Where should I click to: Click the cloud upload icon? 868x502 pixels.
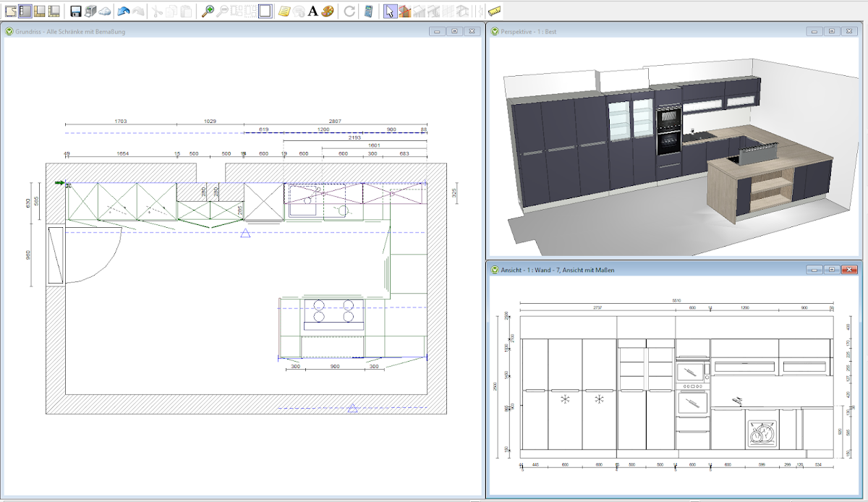click(x=105, y=11)
